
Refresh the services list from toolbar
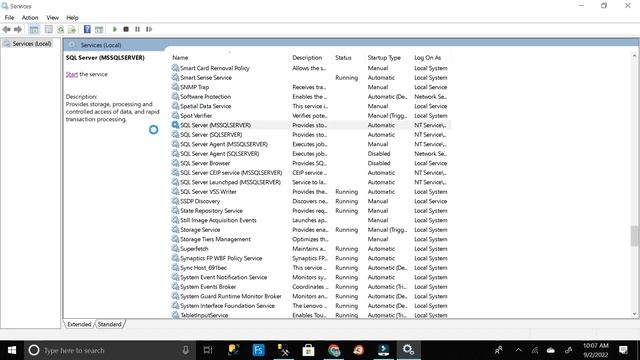pos(60,29)
